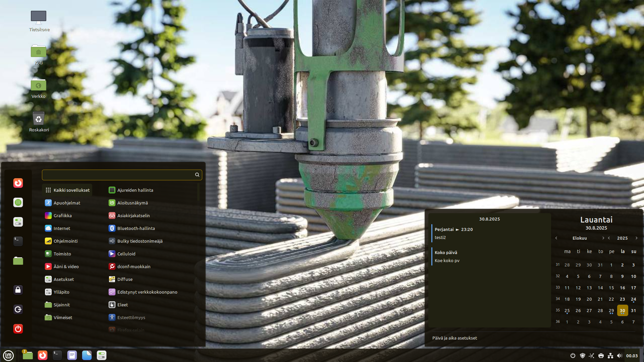Open the terminal icon in the taskbar
Viewport: 644px width, 362px height.
point(57,355)
